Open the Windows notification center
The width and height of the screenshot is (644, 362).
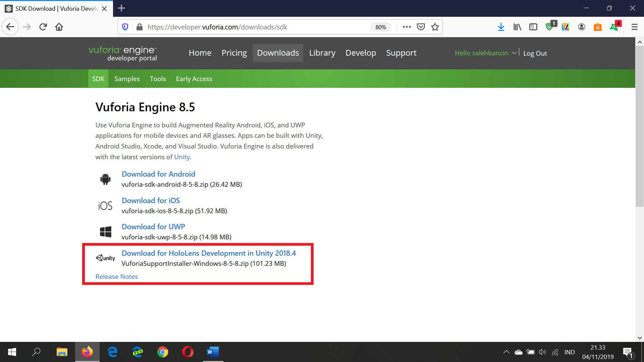(x=628, y=352)
